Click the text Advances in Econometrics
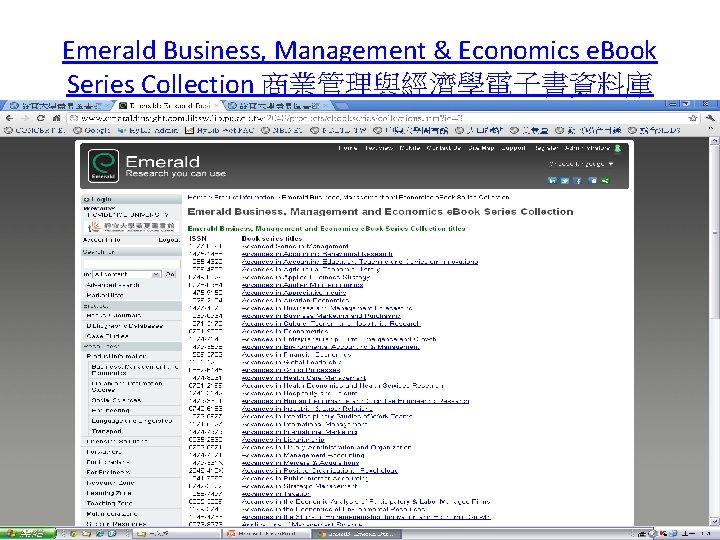The image size is (720, 540). pyautogui.click(x=285, y=331)
